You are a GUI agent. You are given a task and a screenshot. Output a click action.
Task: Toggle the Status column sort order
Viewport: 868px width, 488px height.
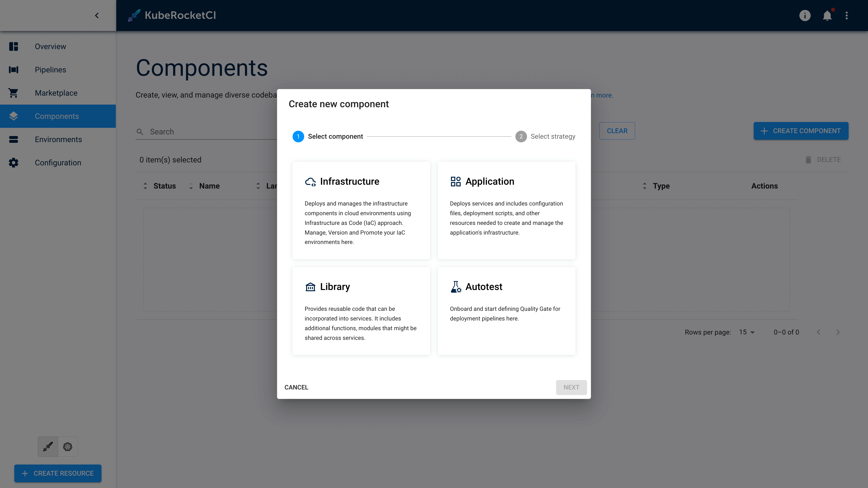(x=146, y=186)
